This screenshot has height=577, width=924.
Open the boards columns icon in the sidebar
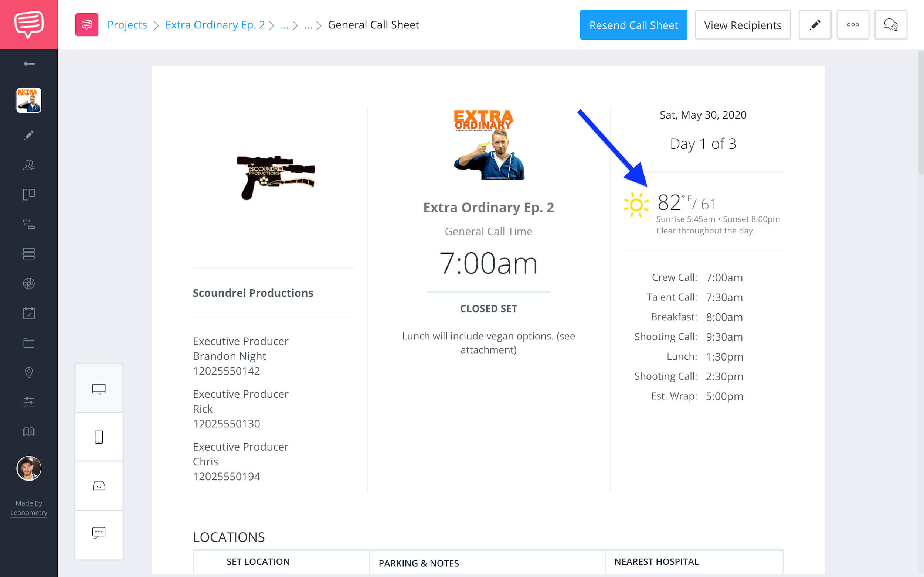click(29, 194)
